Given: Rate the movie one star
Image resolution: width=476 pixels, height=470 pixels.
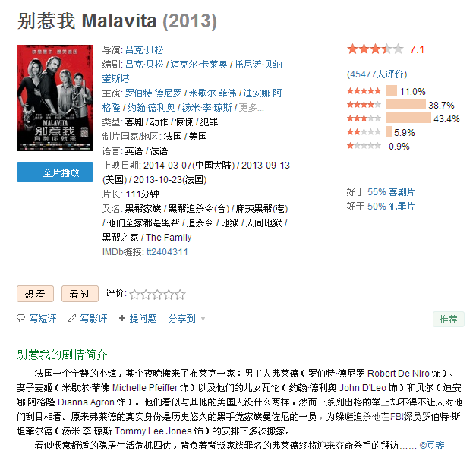Looking at the screenshot, I should point(134,295).
